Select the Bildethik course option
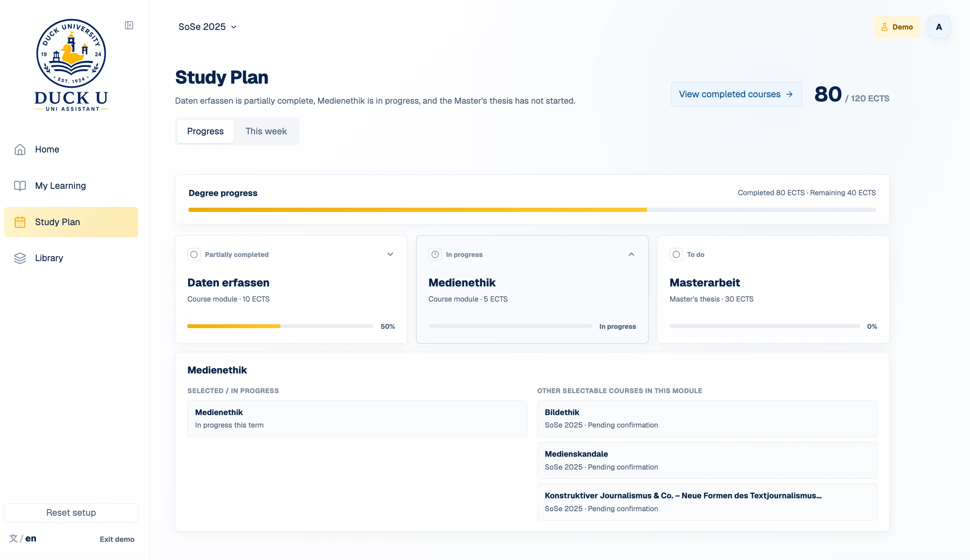Screen dimensions: 970x560 pos(707,418)
